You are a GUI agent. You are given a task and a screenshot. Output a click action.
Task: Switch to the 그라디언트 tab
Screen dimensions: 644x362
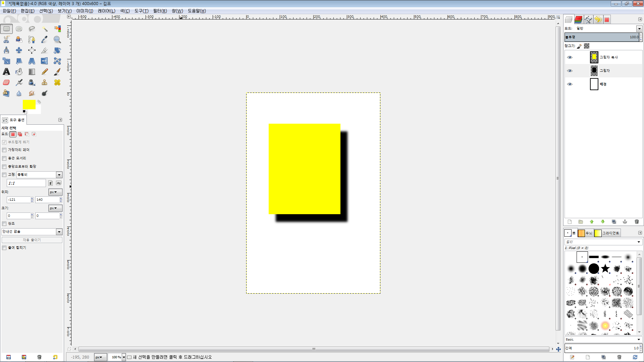[607, 233]
